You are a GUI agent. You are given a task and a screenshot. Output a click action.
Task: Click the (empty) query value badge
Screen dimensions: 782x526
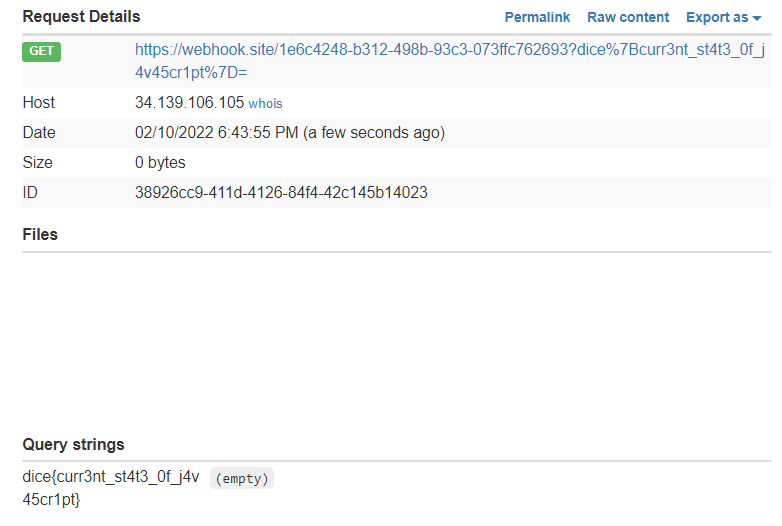pos(242,479)
